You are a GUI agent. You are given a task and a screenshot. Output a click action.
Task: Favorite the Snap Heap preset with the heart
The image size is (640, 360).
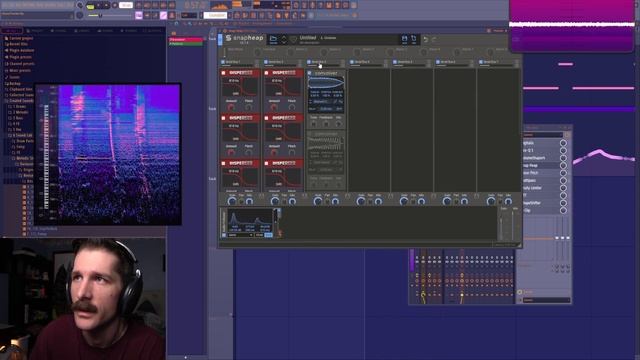pos(293,39)
